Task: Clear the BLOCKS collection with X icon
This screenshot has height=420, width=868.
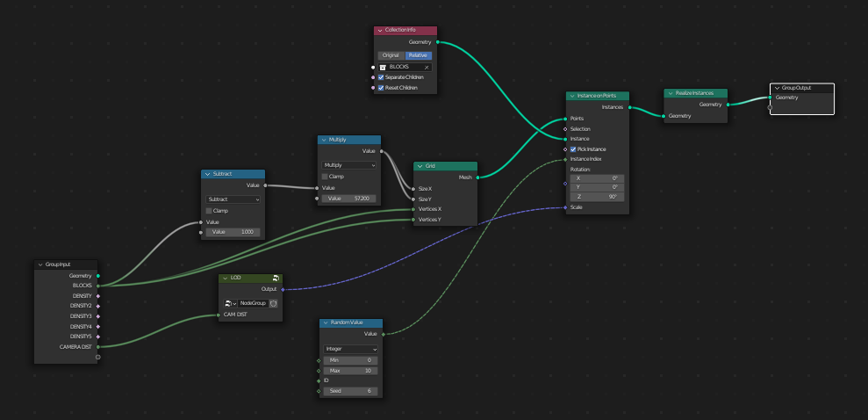Action: (427, 67)
